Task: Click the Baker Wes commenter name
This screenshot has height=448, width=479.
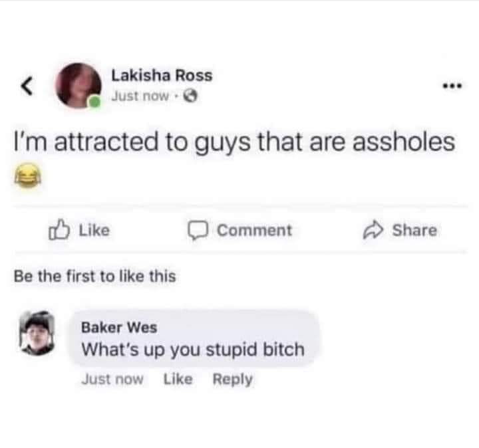Action: click(x=119, y=328)
